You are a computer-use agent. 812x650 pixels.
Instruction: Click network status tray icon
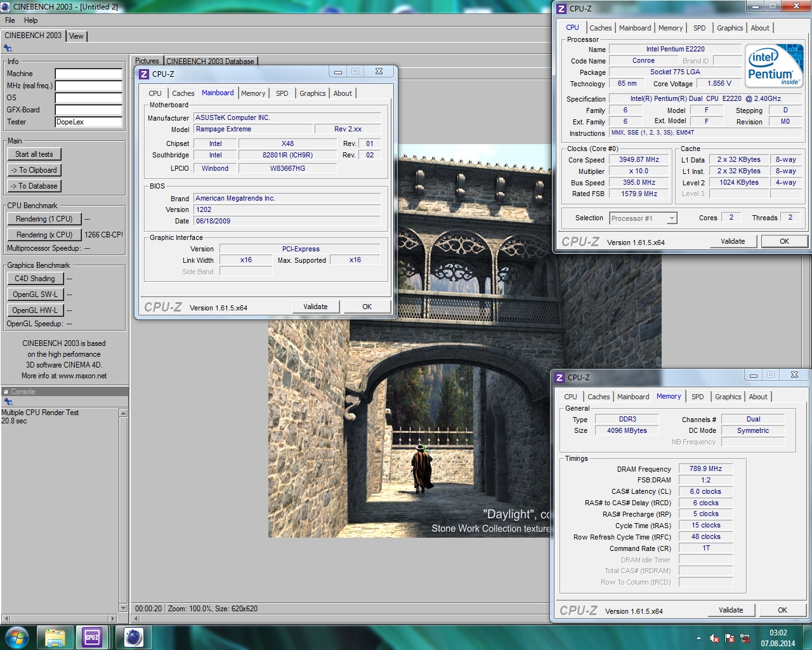click(745, 638)
